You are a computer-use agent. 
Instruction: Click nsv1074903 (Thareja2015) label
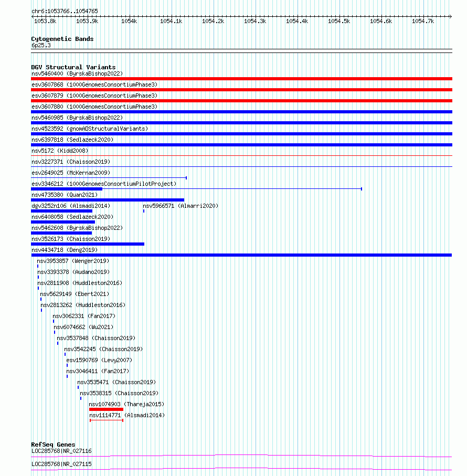(x=126, y=404)
